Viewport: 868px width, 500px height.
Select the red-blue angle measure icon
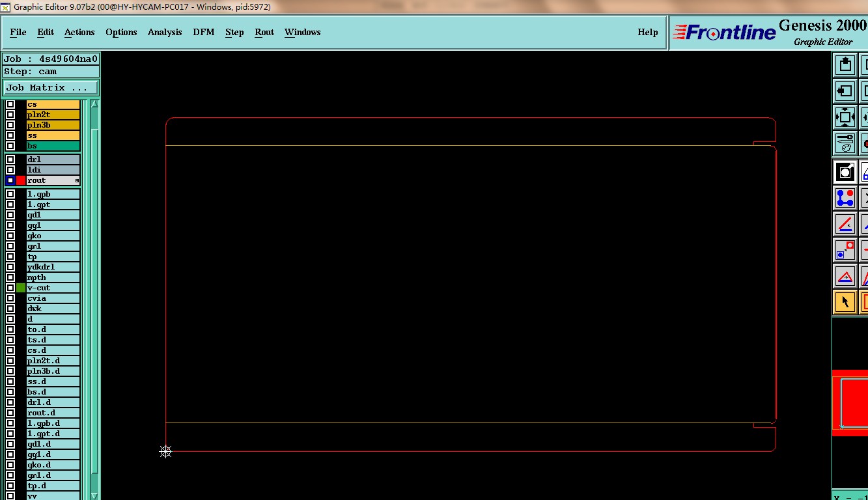click(x=845, y=224)
